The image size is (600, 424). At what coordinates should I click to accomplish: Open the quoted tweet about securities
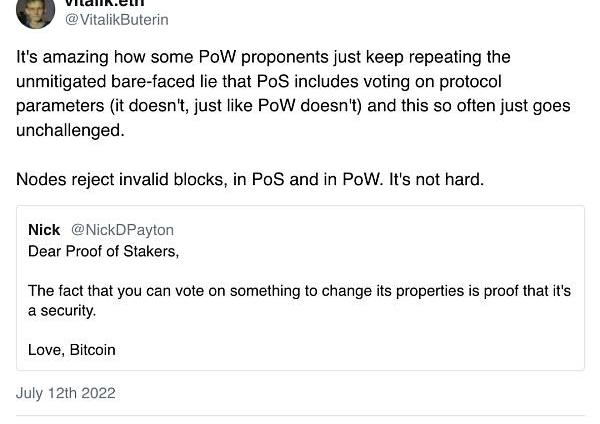(x=300, y=288)
